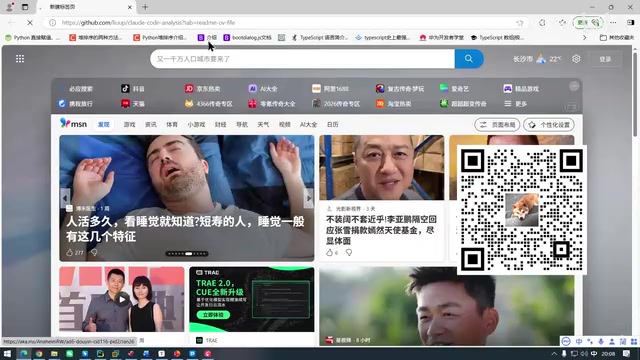
Task: Click the 登录 sign-in button
Action: (605, 59)
